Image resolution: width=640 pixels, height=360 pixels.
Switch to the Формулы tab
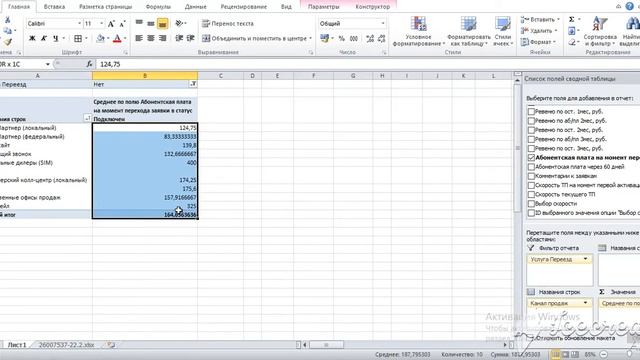(x=158, y=7)
